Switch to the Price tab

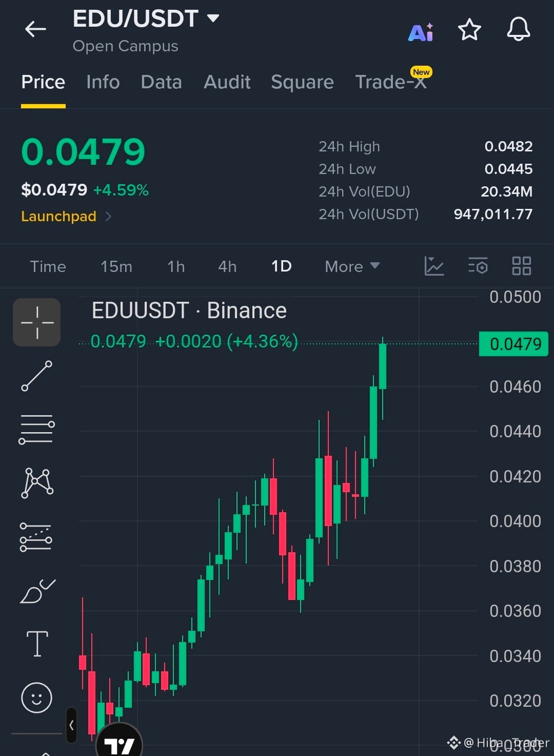(x=43, y=82)
